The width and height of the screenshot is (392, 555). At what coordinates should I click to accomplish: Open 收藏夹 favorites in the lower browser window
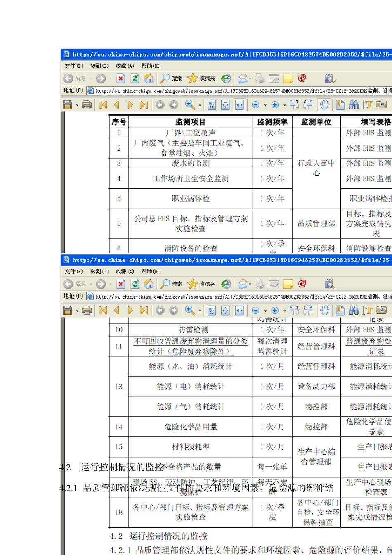point(201,284)
